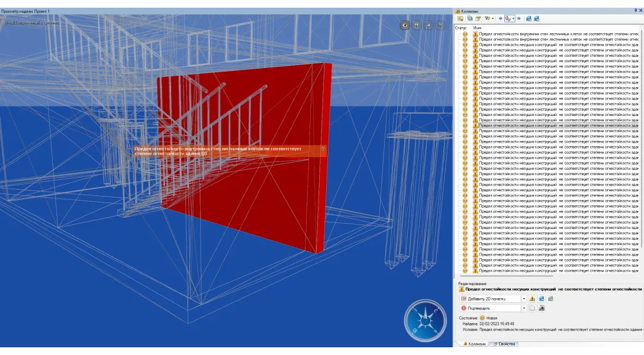This screenshot has height=355, width=644.
Task: Toggle the eye visibility button in viewport
Action: [x=405, y=25]
